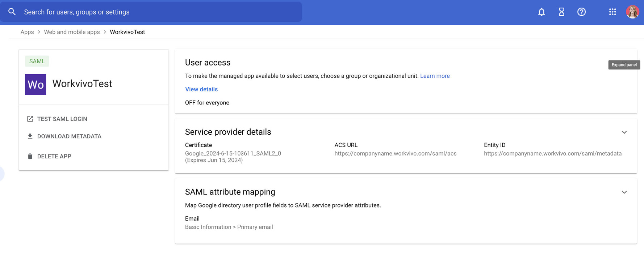
Task: Go to Apps in the breadcrumb
Action: [x=27, y=32]
